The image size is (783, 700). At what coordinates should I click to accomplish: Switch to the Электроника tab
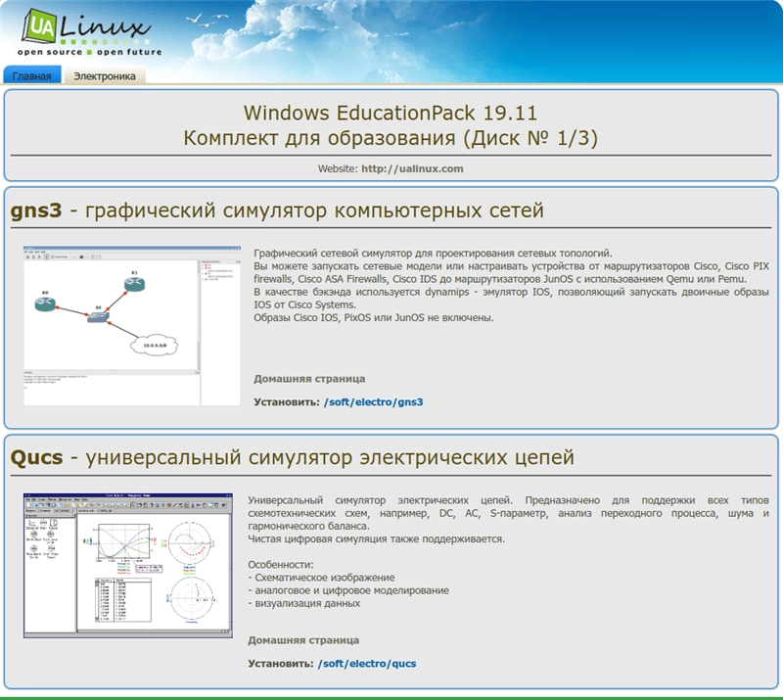[x=105, y=75]
